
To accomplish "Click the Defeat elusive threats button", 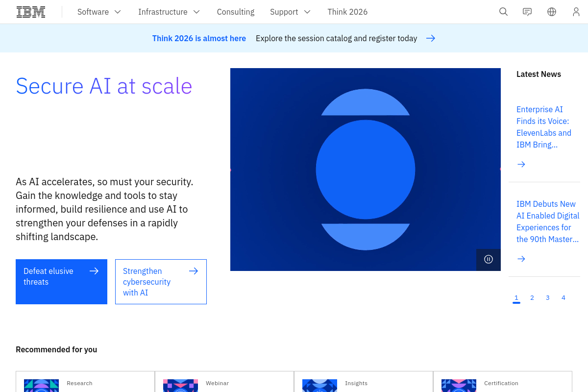I will 61,281.
